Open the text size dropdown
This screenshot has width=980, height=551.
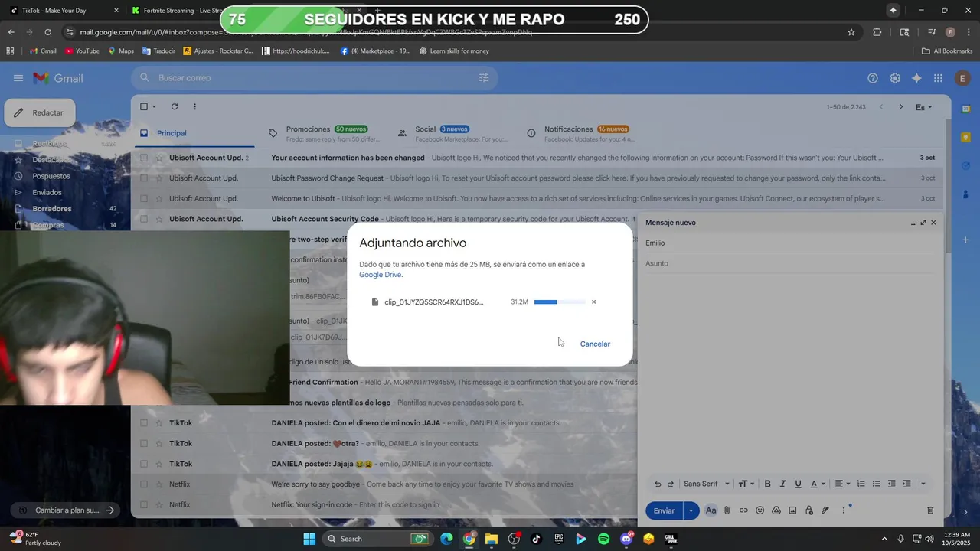(x=746, y=484)
